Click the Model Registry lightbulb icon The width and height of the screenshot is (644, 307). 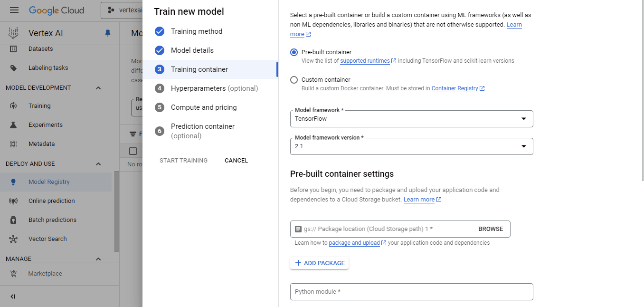click(x=13, y=182)
